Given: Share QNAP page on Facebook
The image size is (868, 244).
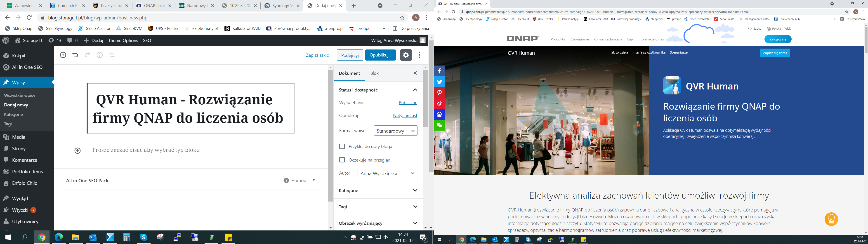Looking at the screenshot, I should [439, 71].
